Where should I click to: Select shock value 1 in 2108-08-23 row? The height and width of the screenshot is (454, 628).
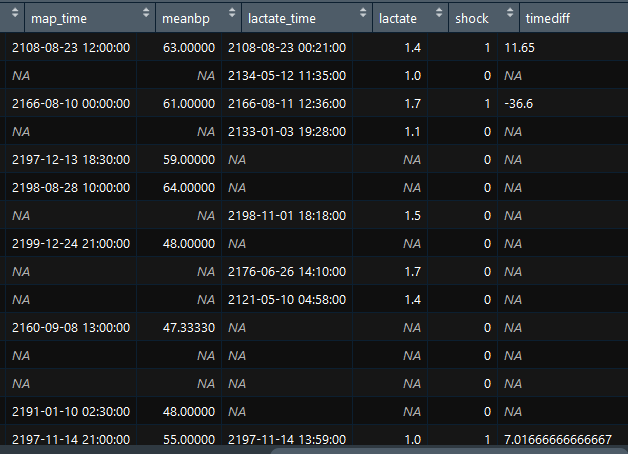coord(487,48)
